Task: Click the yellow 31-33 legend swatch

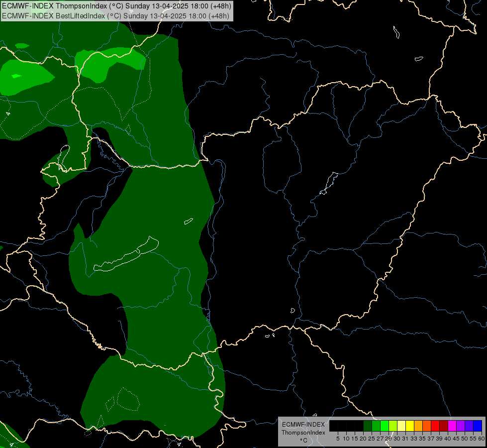Action: [x=410, y=426]
